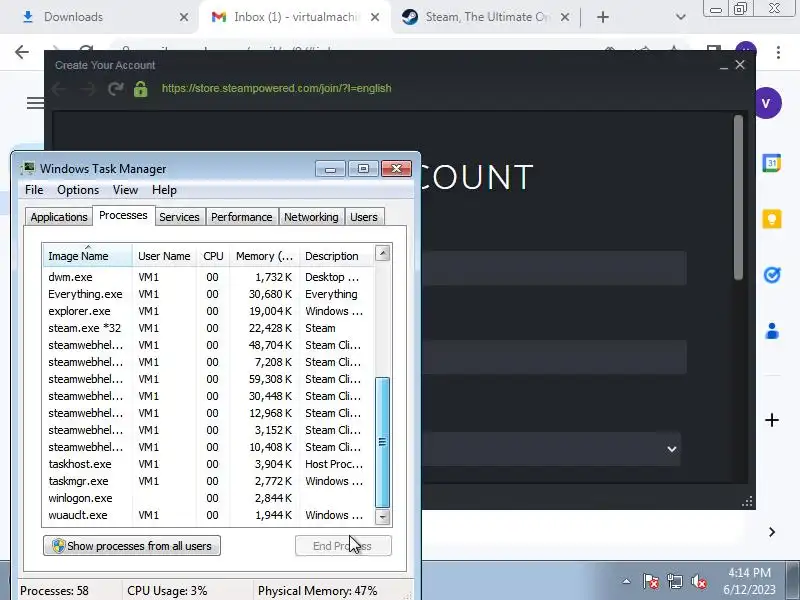
Task: Select the dwm.exe process row
Action: coord(208,277)
